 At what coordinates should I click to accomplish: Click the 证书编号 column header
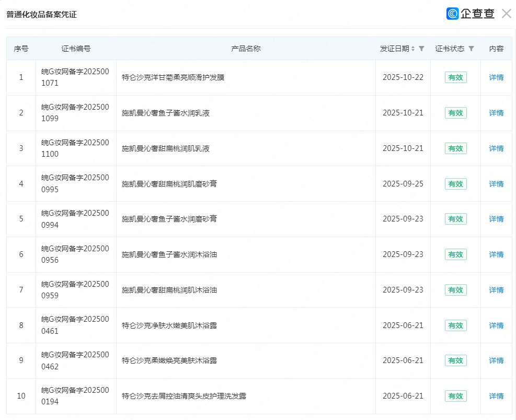coord(76,49)
